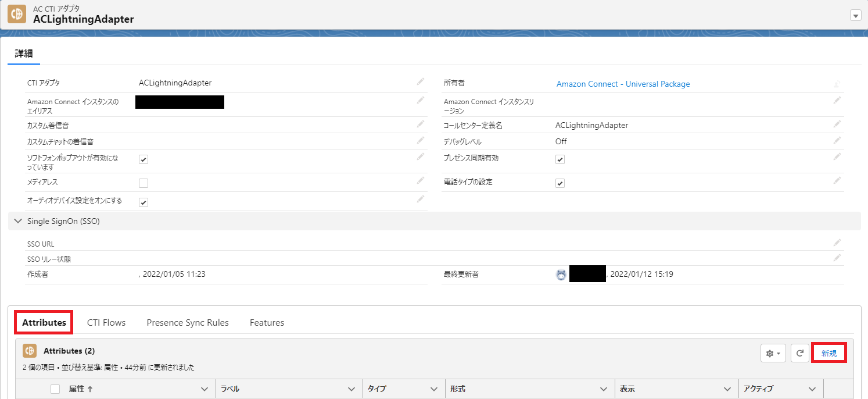Collapse the Single SignOn (SSO) section

tap(18, 221)
